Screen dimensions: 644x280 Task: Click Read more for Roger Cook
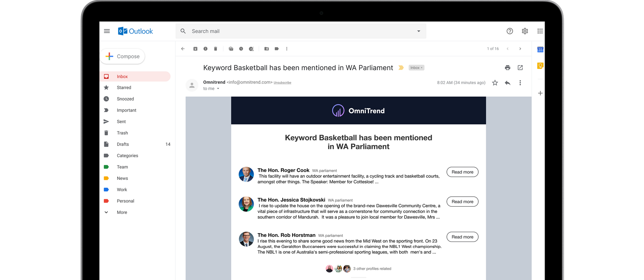click(462, 172)
